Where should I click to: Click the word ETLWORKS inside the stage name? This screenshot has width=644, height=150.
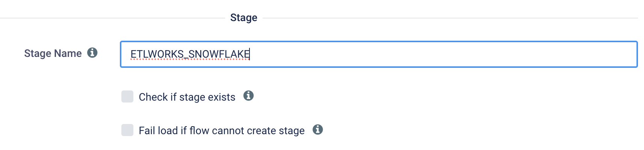click(x=157, y=54)
